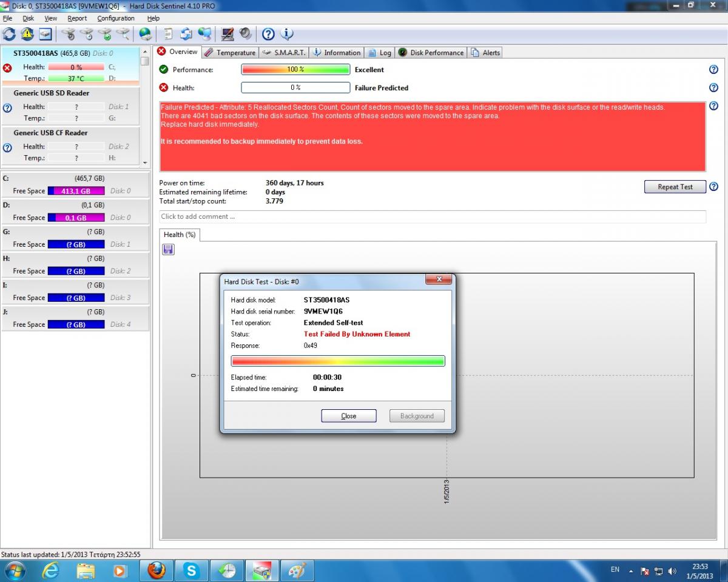Select the Generic USB CF Reader entry
Viewport: 728px width, 582px height.
pyautogui.click(x=70, y=145)
